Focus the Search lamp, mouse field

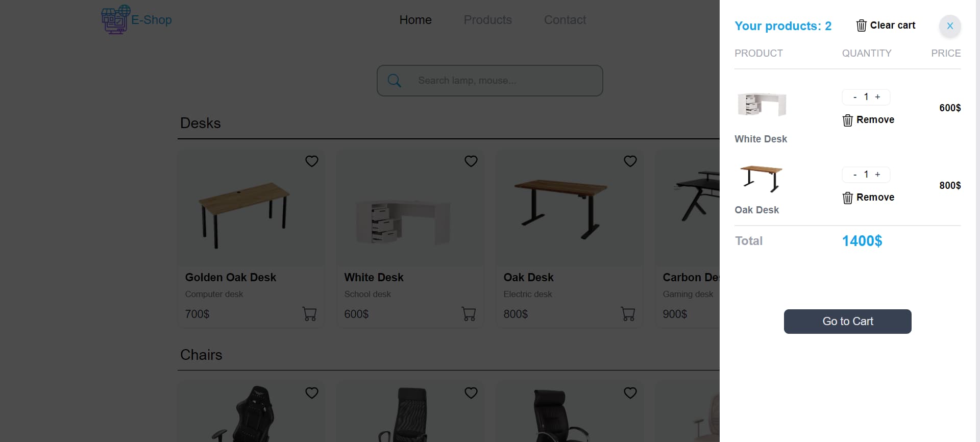490,81
